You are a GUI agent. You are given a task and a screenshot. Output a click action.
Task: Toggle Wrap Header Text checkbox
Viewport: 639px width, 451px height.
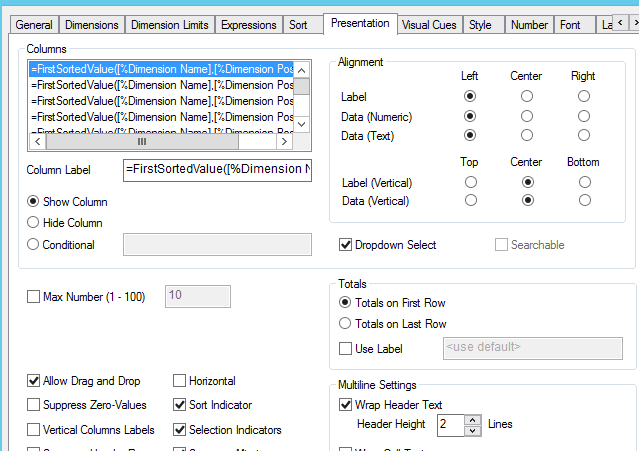[346, 405]
